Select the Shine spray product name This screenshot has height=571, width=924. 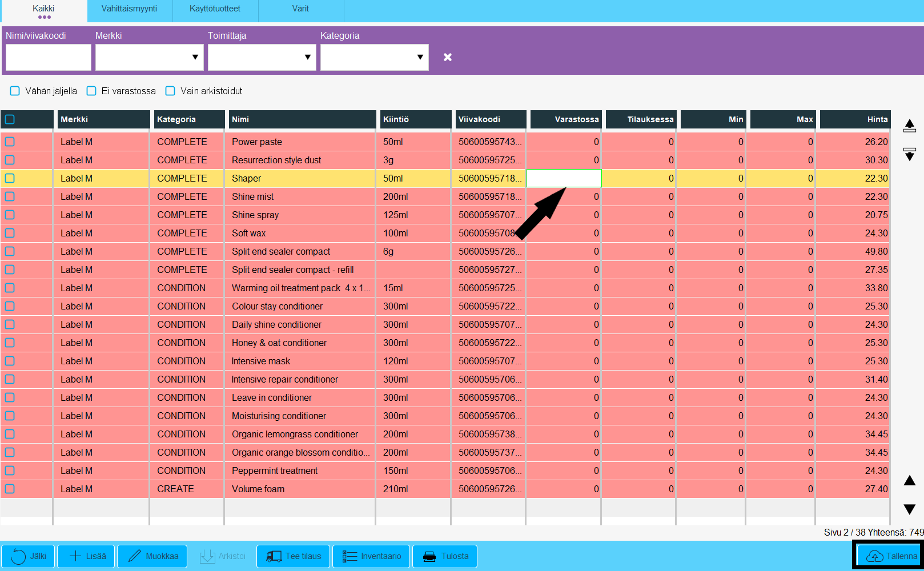coord(255,215)
